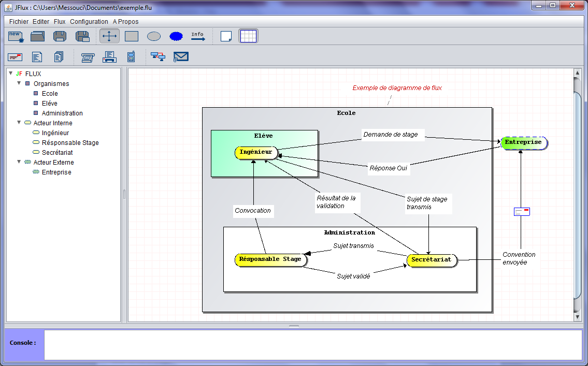This screenshot has width=588, height=366.
Task: Choose the grey ellipse internal actor tool
Action: [154, 36]
